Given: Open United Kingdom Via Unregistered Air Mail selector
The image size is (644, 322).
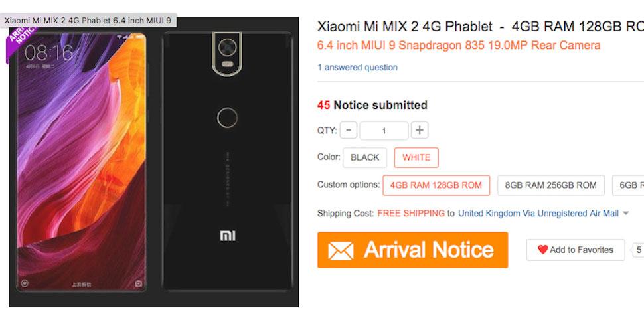Looking at the screenshot, I should (x=538, y=214).
